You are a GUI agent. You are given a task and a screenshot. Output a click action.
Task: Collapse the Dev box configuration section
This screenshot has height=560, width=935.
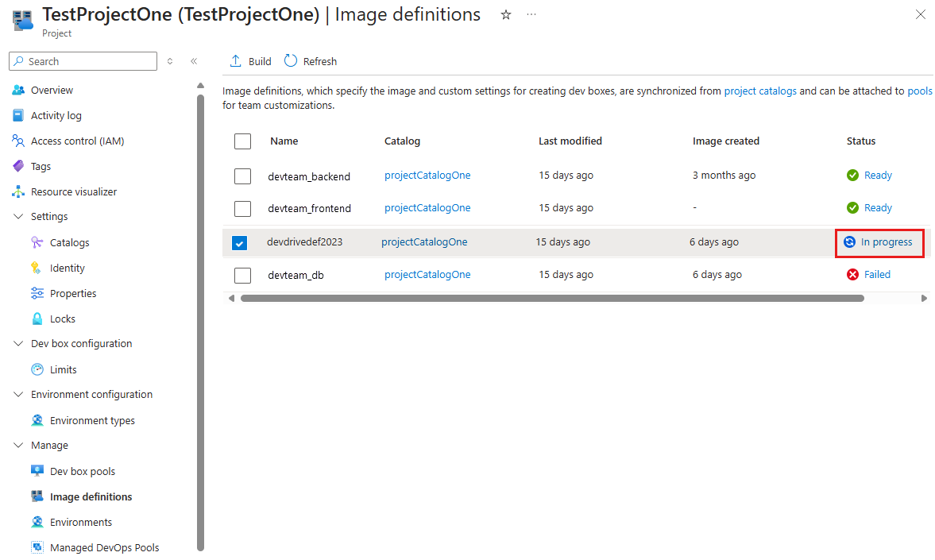(x=18, y=344)
